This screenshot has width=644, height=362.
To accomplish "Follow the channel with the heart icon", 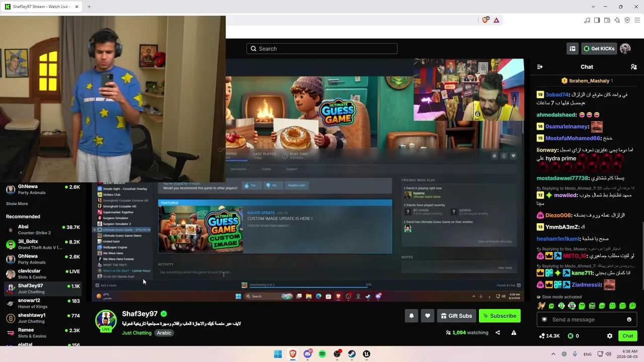I will click(x=428, y=316).
